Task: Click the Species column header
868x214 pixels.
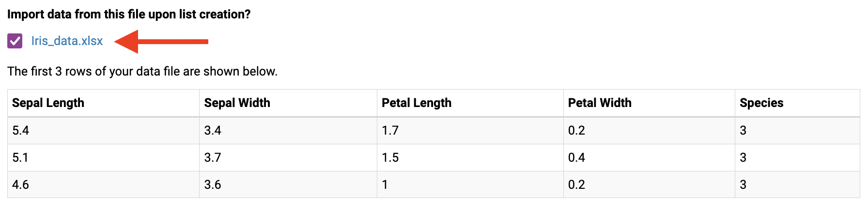Action: coord(761,103)
